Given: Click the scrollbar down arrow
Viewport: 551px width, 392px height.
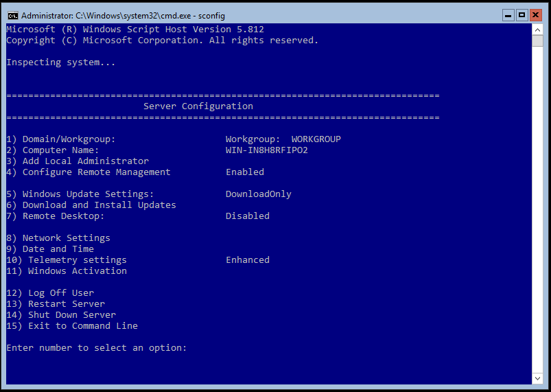Looking at the screenshot, I should pyautogui.click(x=538, y=378).
